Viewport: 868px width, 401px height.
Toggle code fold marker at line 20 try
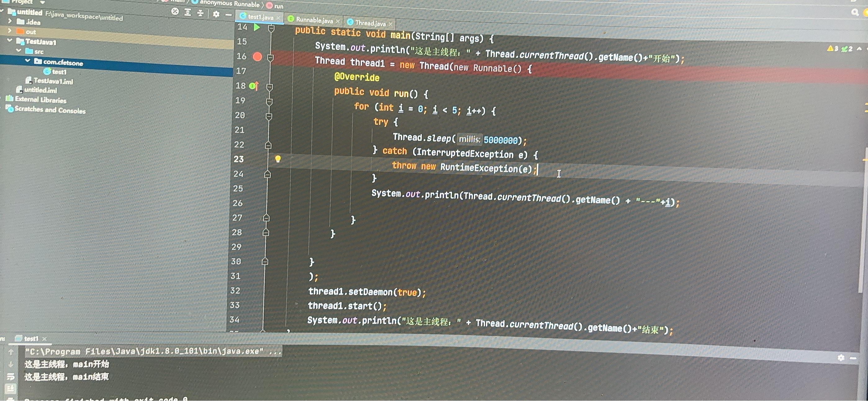[x=269, y=117]
